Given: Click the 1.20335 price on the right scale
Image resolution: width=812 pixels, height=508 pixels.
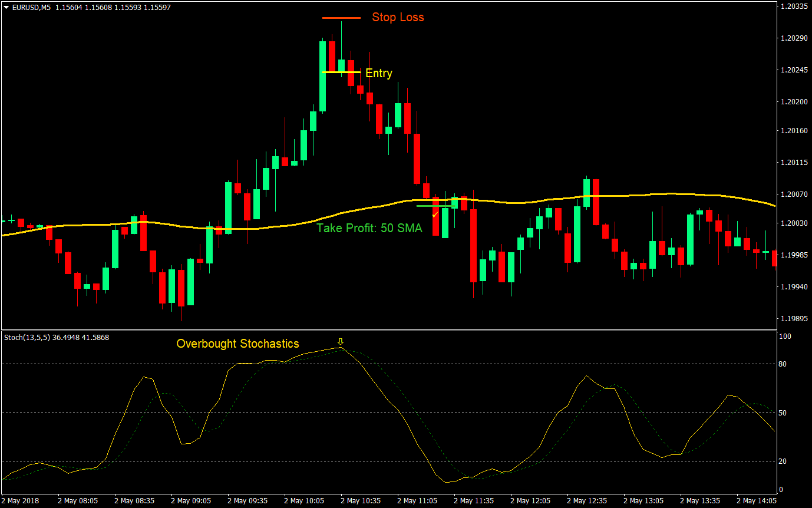Looking at the screenshot, I should 794,6.
